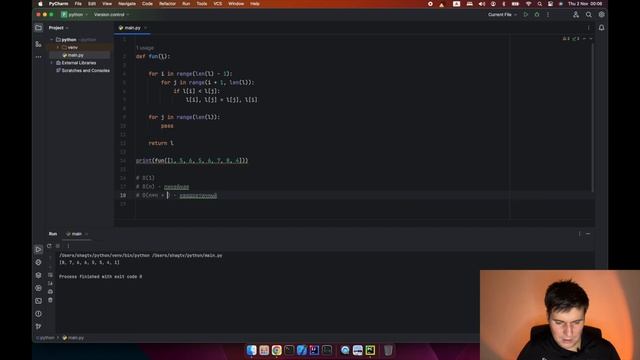
Task: Open the View menu
Action: 107,4
